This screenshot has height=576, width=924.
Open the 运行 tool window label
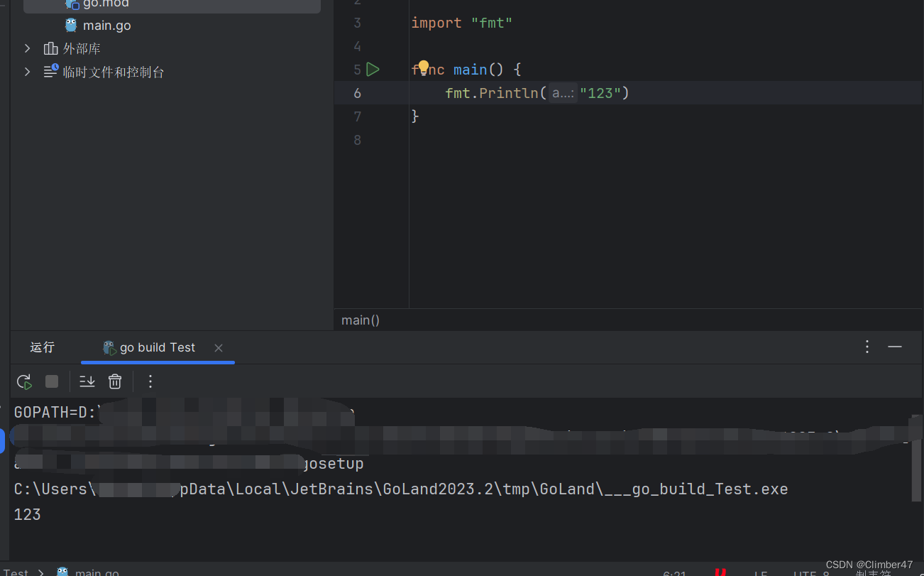[x=42, y=347]
